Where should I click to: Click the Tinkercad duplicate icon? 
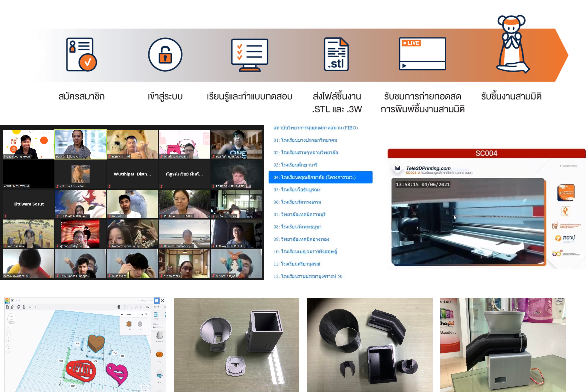coord(18,307)
